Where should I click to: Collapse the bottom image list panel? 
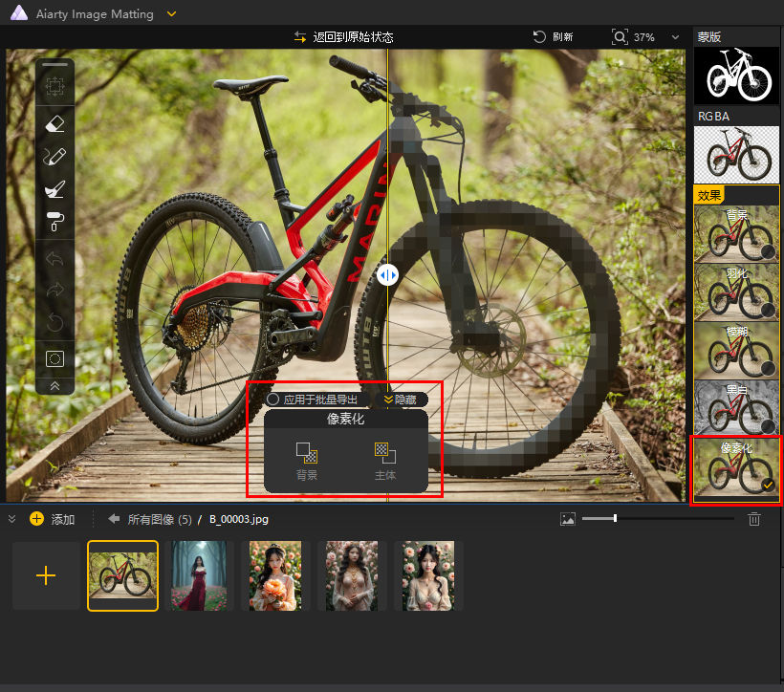click(x=12, y=519)
